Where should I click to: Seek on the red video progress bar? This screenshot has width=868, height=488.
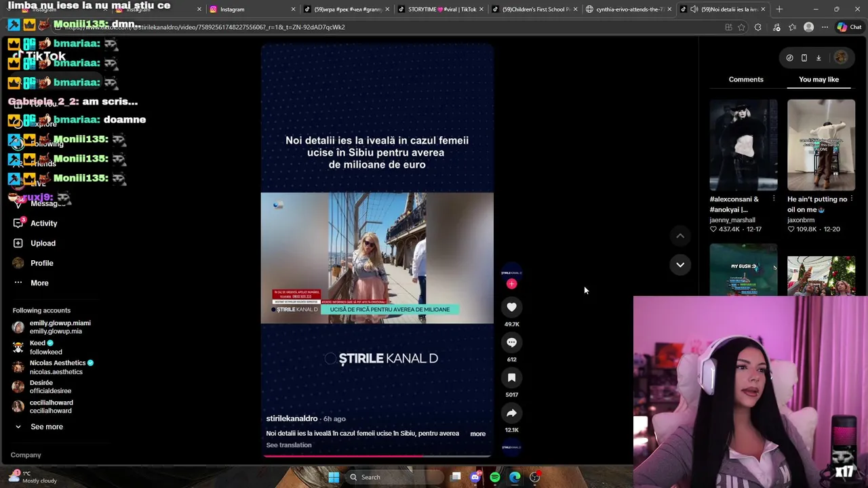click(x=377, y=456)
